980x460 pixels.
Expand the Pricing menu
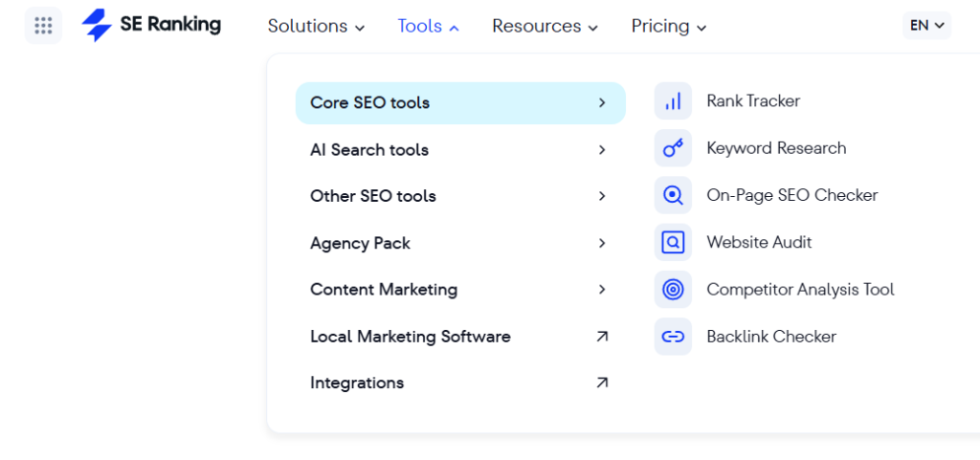pyautogui.click(x=669, y=26)
